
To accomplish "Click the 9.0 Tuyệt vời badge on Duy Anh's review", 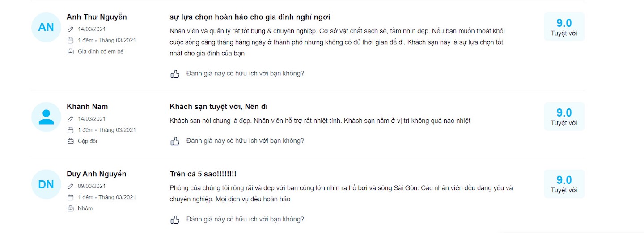I will [x=564, y=184].
